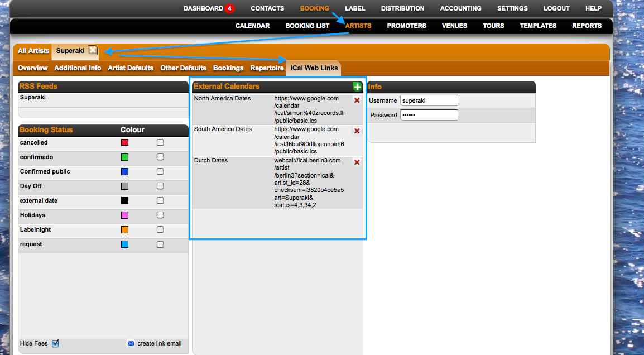Image resolution: width=644 pixels, height=355 pixels.
Task: Go to the Artist Defaults tab
Action: tap(131, 68)
